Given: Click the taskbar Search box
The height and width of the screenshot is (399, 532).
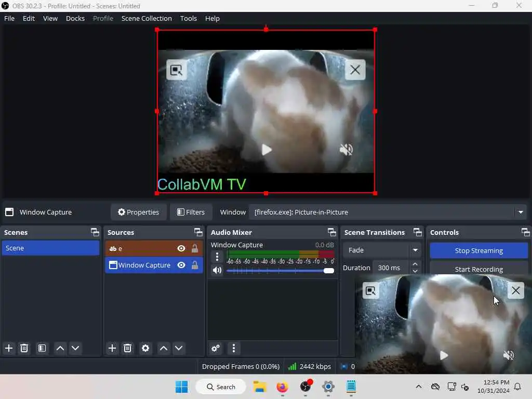Looking at the screenshot, I should pos(221,387).
